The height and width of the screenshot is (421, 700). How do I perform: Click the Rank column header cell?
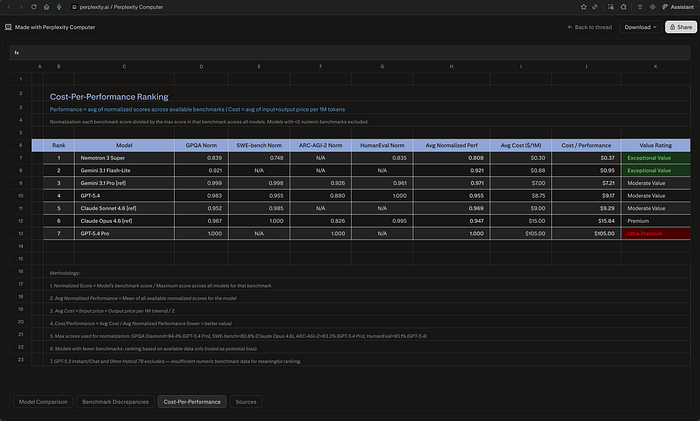58,145
